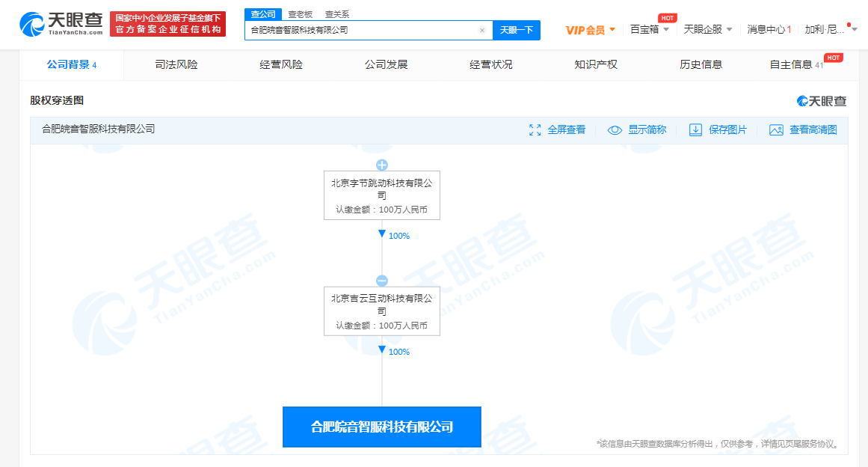Click the TianYanCha logo in header
This screenshot has height=467, width=868.
[61, 25]
